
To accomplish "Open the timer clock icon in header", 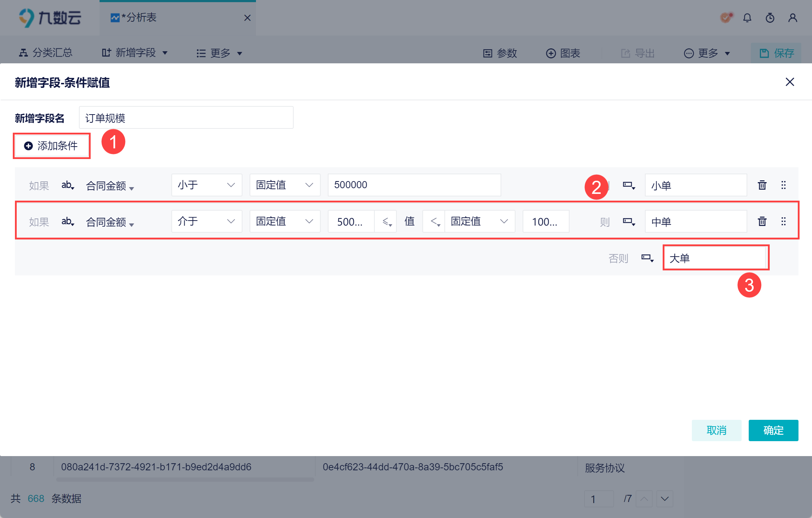I will tap(770, 18).
